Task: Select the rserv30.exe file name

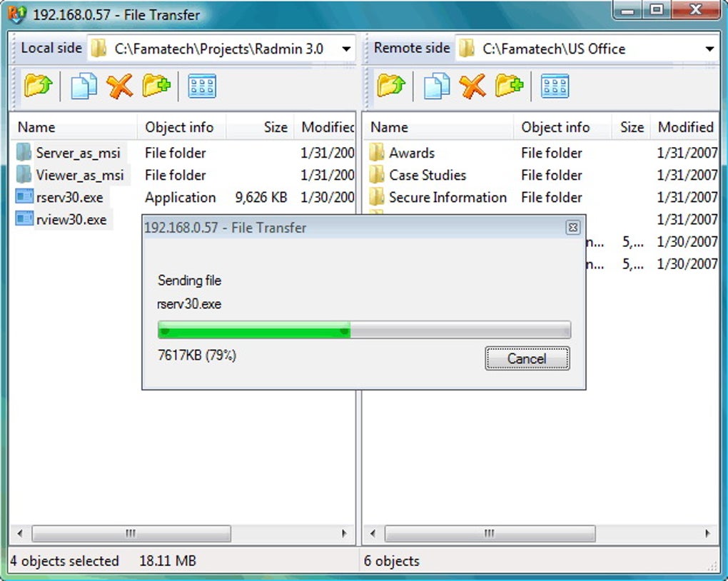Action: click(x=70, y=198)
